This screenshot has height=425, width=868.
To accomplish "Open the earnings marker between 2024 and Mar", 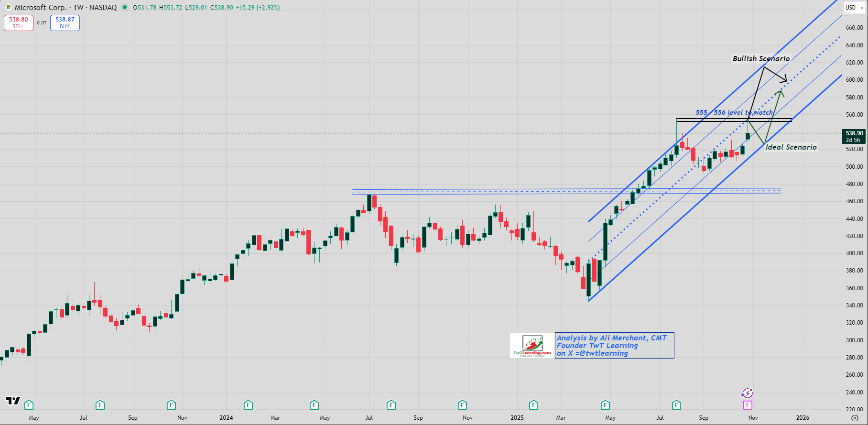I will coord(248,405).
